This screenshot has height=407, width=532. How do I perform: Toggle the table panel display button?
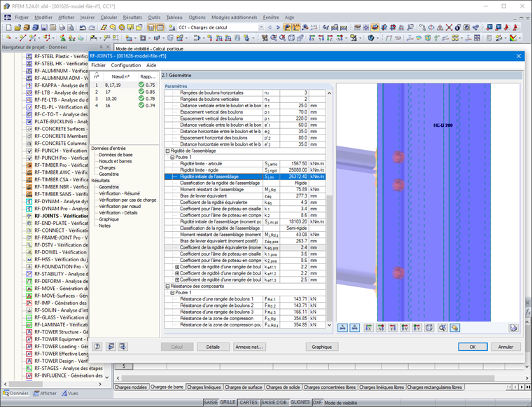click(x=160, y=27)
